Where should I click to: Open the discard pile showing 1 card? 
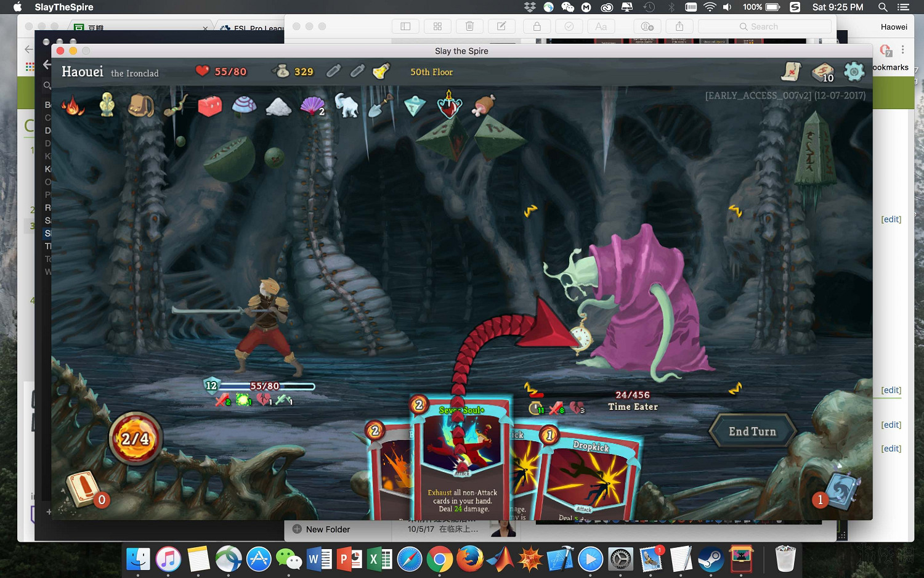click(839, 490)
